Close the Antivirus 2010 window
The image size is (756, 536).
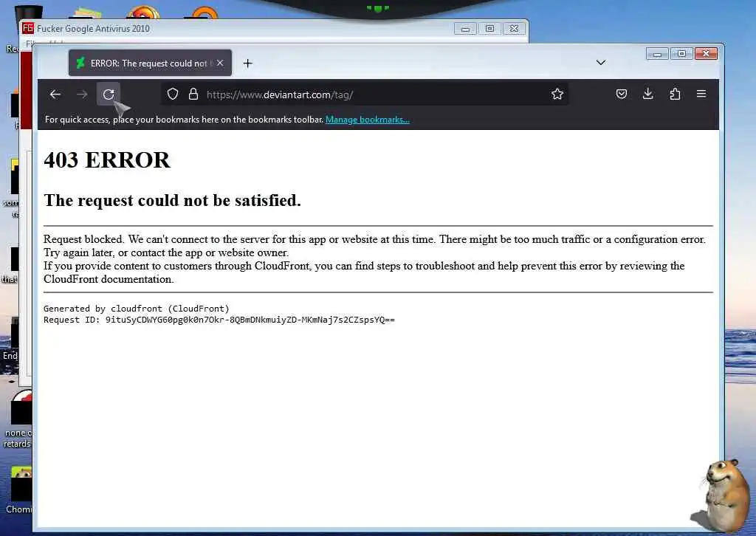tap(514, 29)
